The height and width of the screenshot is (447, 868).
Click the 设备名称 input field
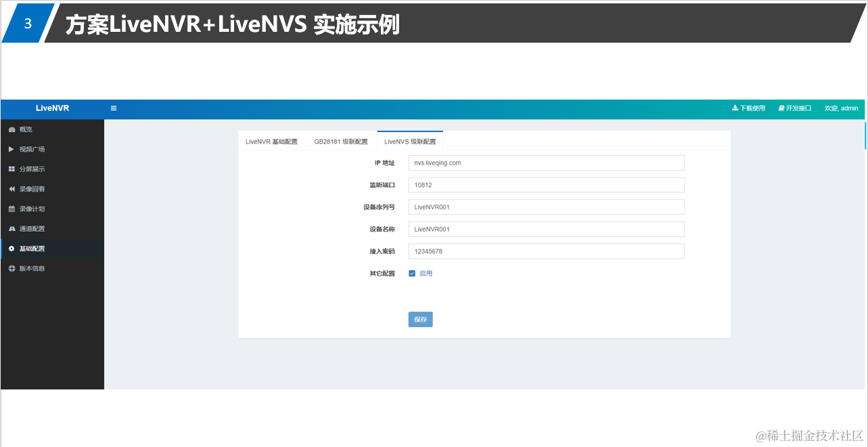[547, 229]
